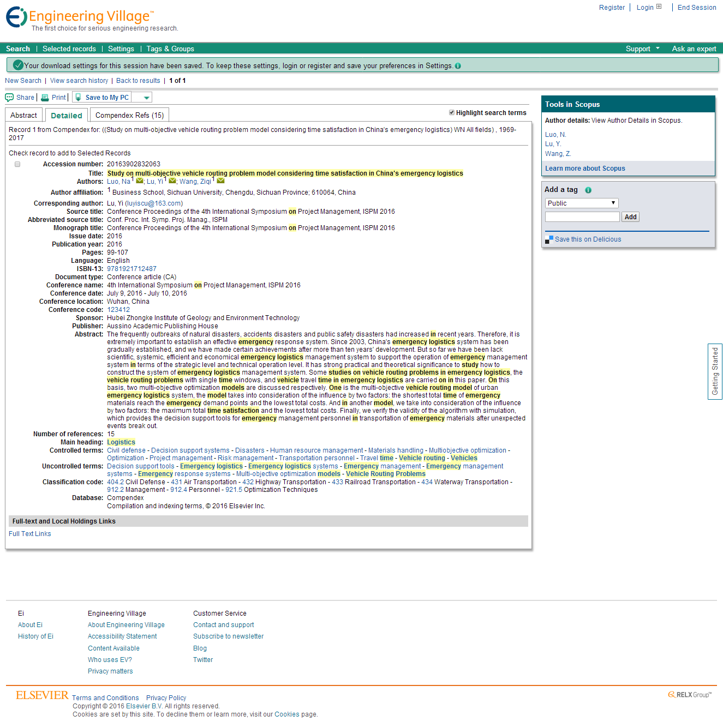Open the Terms and Conditions footer link
Image resolution: width=723 pixels, height=728 pixels.
[105, 698]
